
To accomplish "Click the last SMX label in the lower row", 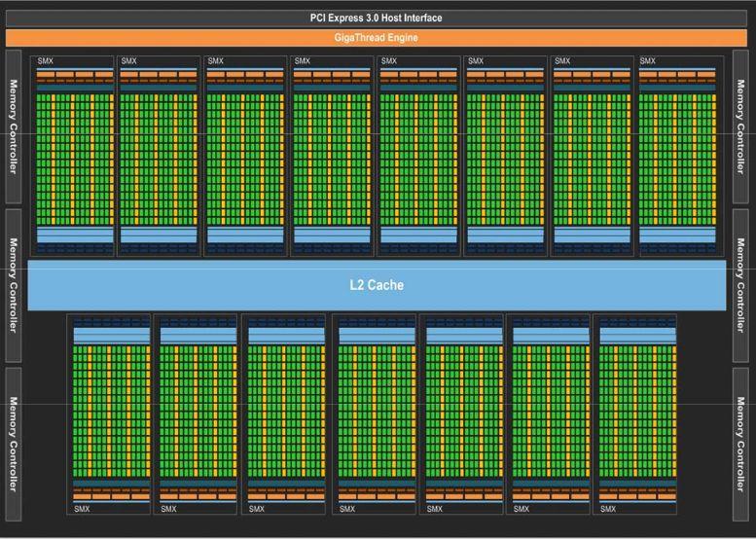I will click(x=608, y=509).
